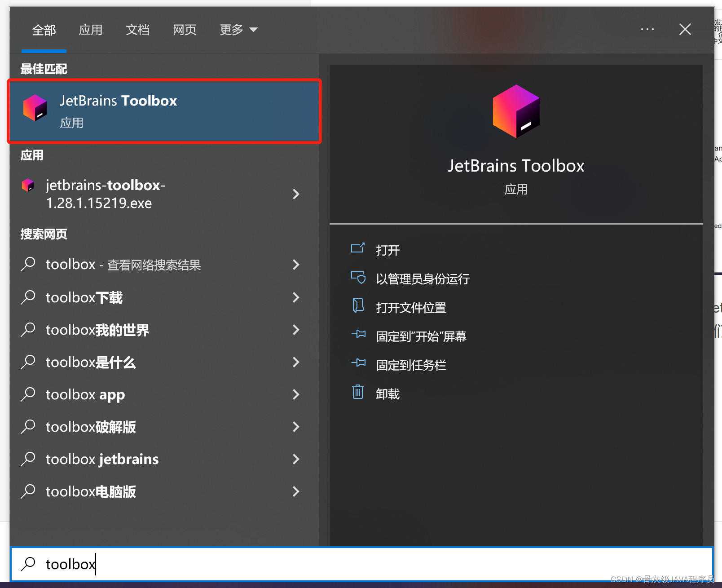The width and height of the screenshot is (722, 588).
Task: Select the 全部 tab
Action: pyautogui.click(x=44, y=30)
